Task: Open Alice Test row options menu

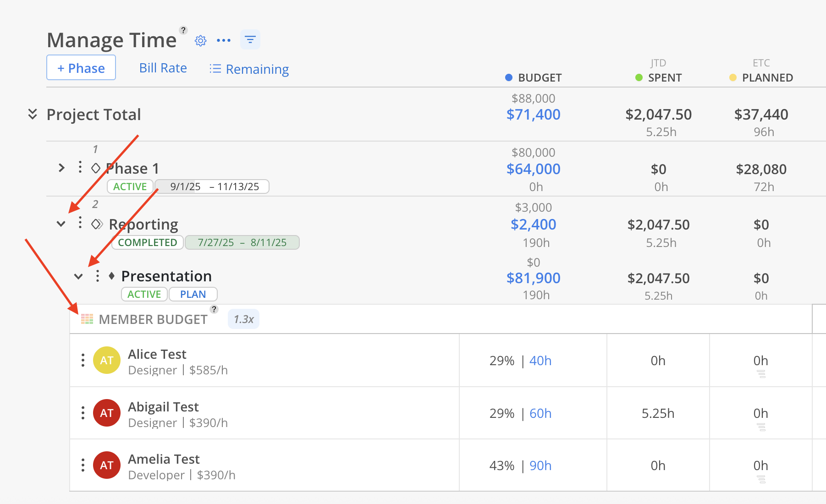Action: click(x=83, y=360)
